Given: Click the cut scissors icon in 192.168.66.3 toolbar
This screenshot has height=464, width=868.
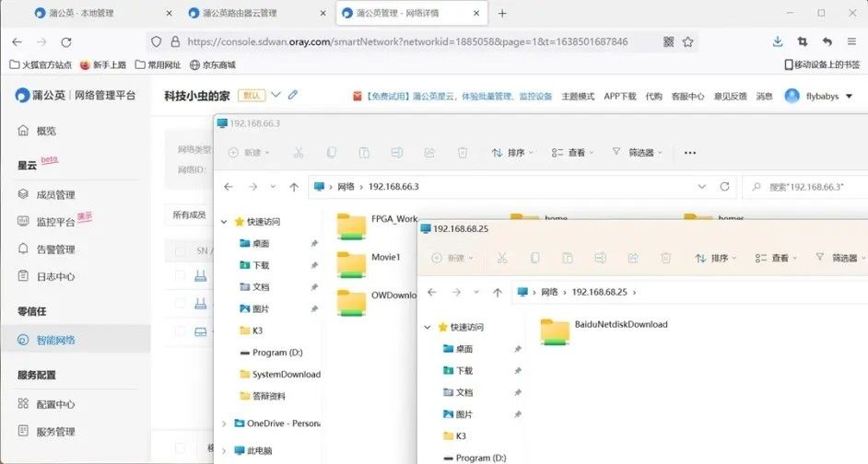Looking at the screenshot, I should [x=299, y=153].
